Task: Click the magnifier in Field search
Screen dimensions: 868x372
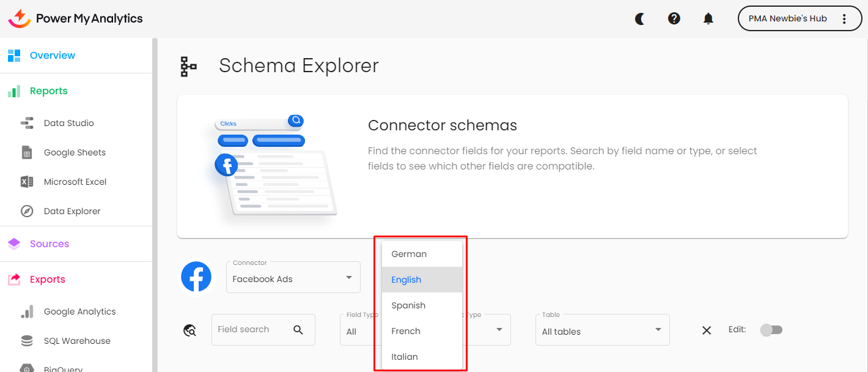Action: tap(298, 330)
